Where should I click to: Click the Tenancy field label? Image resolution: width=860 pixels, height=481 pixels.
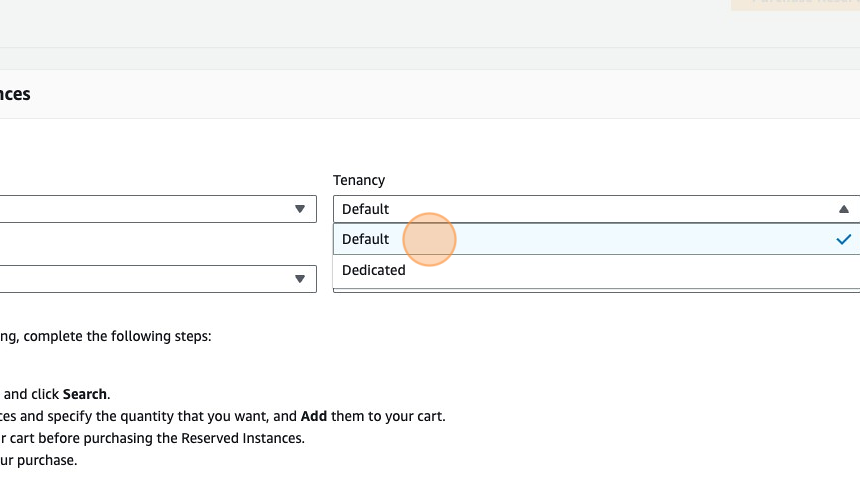coord(359,180)
